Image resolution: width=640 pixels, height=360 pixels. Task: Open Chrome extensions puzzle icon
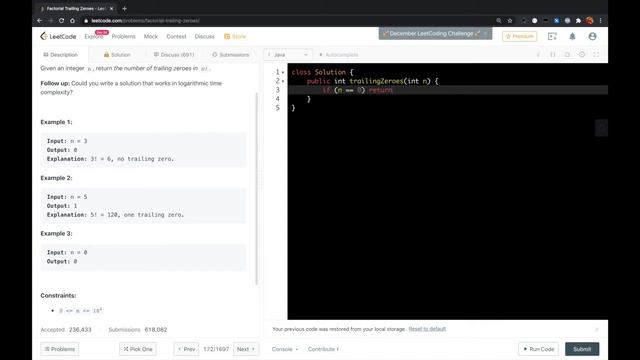pos(578,20)
